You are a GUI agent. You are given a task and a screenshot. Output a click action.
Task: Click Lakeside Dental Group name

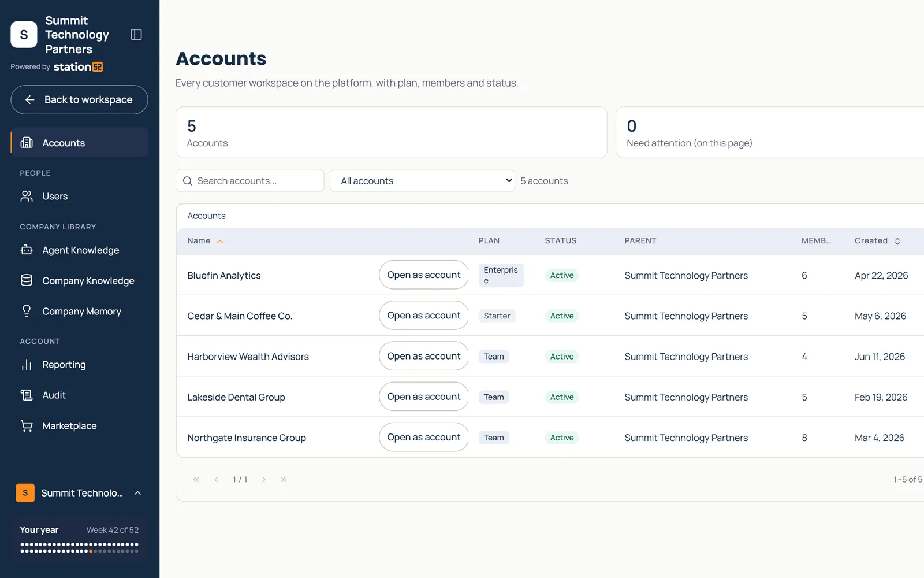[236, 397]
